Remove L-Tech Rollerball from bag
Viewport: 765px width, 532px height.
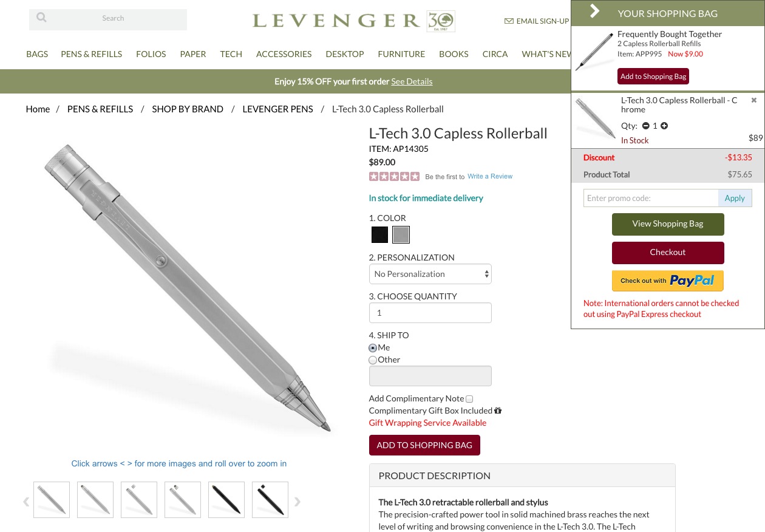coord(754,100)
